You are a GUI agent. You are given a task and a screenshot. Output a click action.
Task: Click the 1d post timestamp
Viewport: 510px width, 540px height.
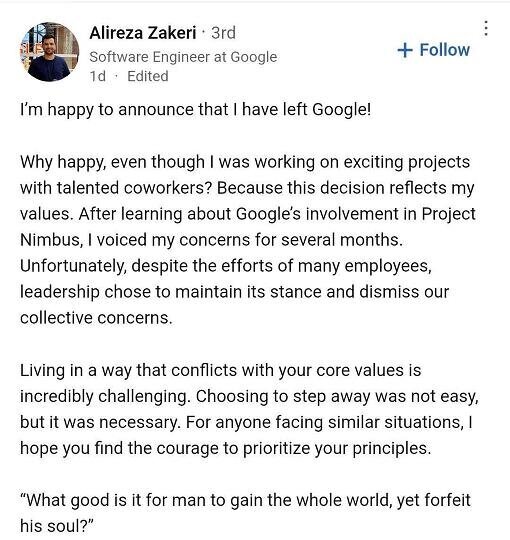[x=98, y=76]
